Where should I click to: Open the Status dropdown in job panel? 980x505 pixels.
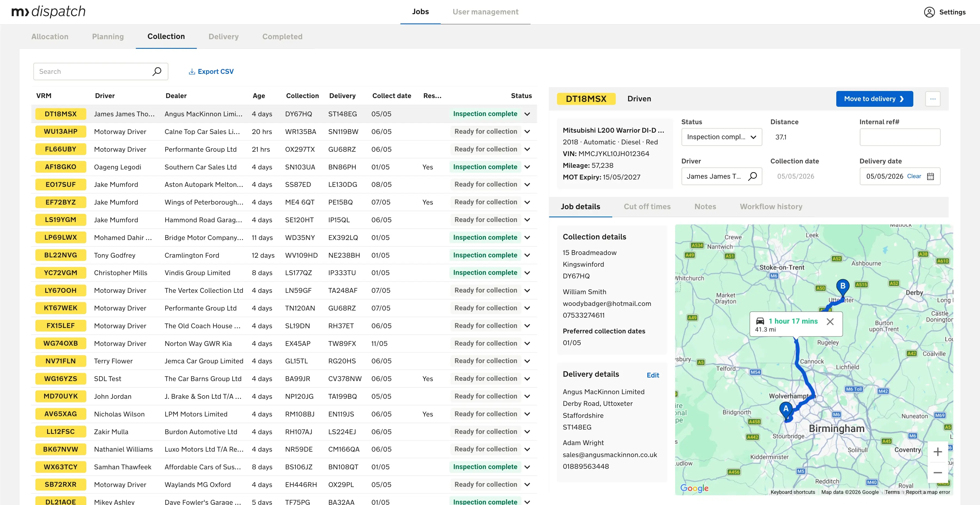click(722, 137)
